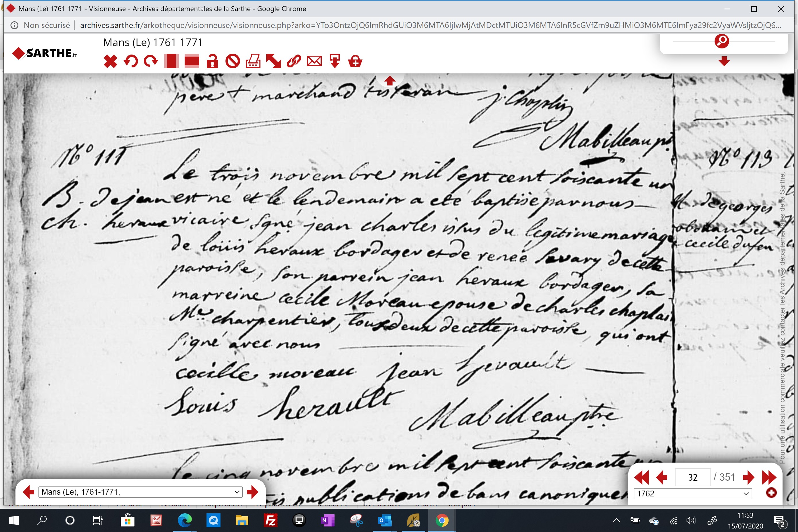798x532 pixels.
Task: Fit image to page width icon
Action: tap(192, 62)
